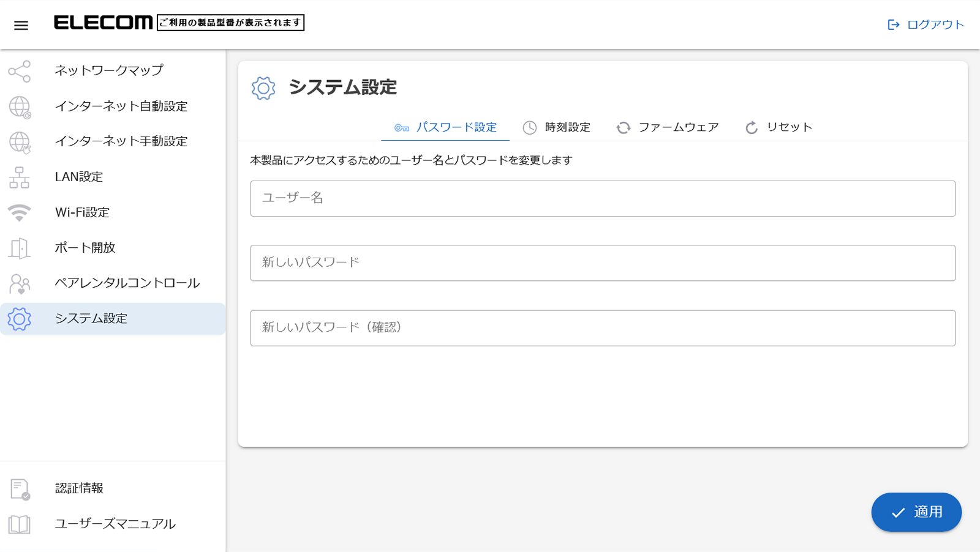Image resolution: width=980 pixels, height=552 pixels.
Task: Click the internet auto-setup globe icon
Action: click(x=20, y=106)
